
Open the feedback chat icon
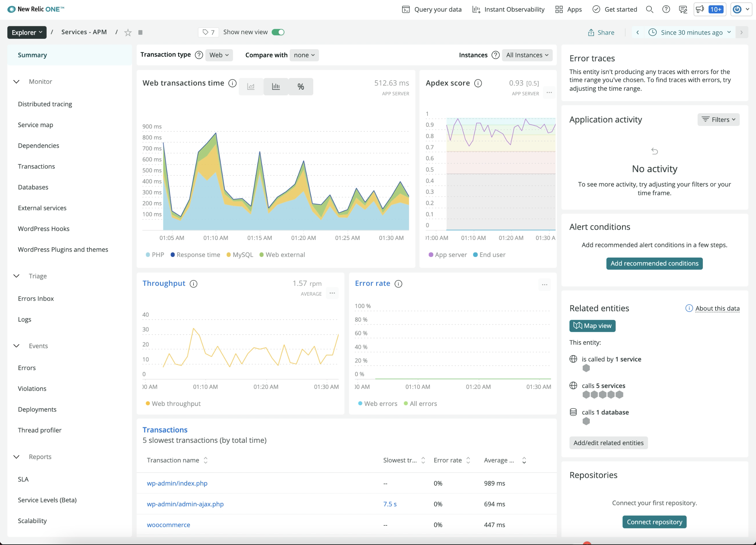pyautogui.click(x=683, y=9)
